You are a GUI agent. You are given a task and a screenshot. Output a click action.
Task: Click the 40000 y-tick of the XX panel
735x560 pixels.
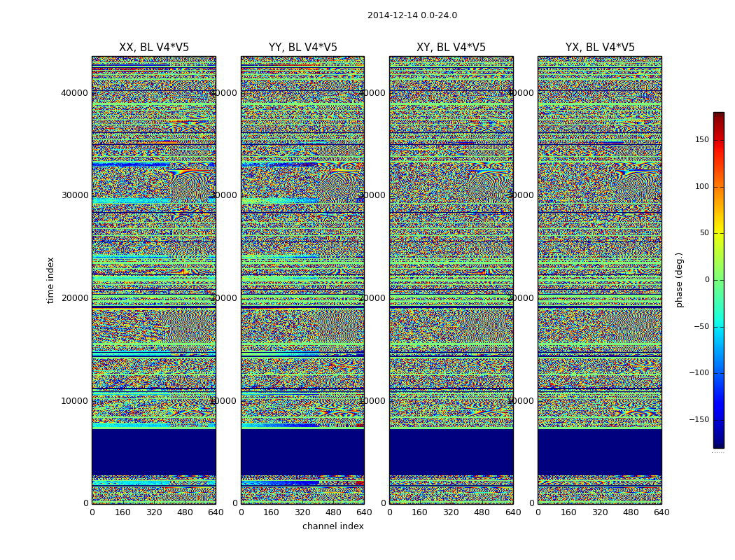tap(75, 92)
